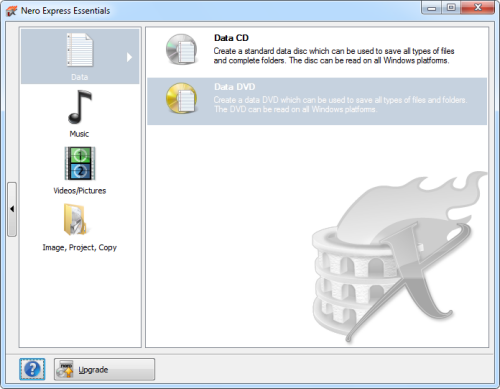Open help with the question mark icon
This screenshot has width=500, height=389.
pyautogui.click(x=32, y=369)
